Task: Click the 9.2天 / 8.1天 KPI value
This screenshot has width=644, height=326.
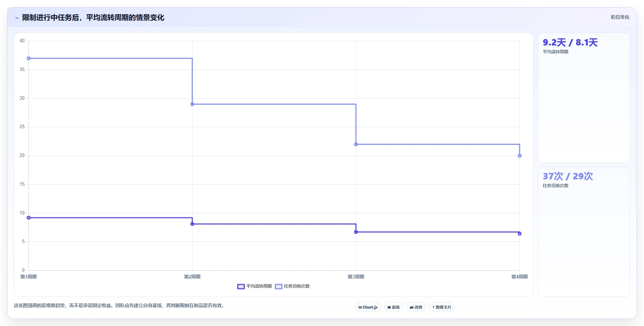Action: pos(570,43)
